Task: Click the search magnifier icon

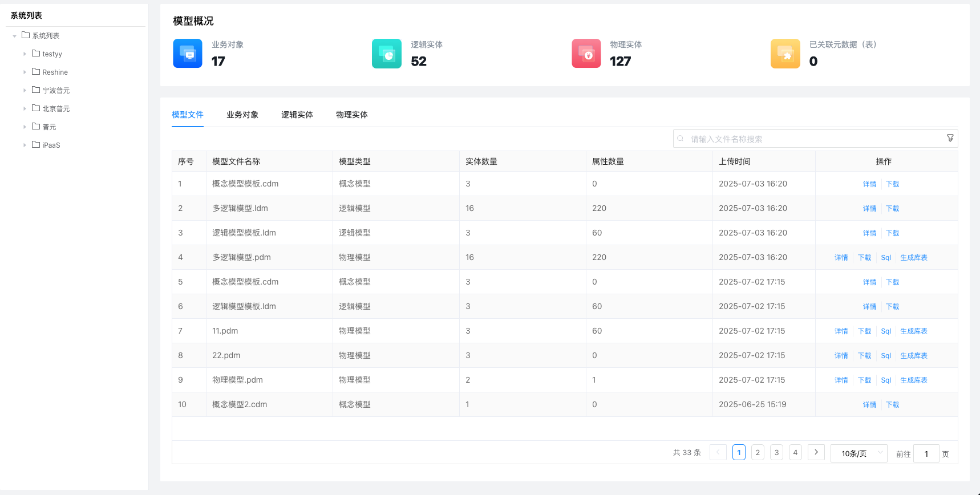Action: click(x=681, y=139)
